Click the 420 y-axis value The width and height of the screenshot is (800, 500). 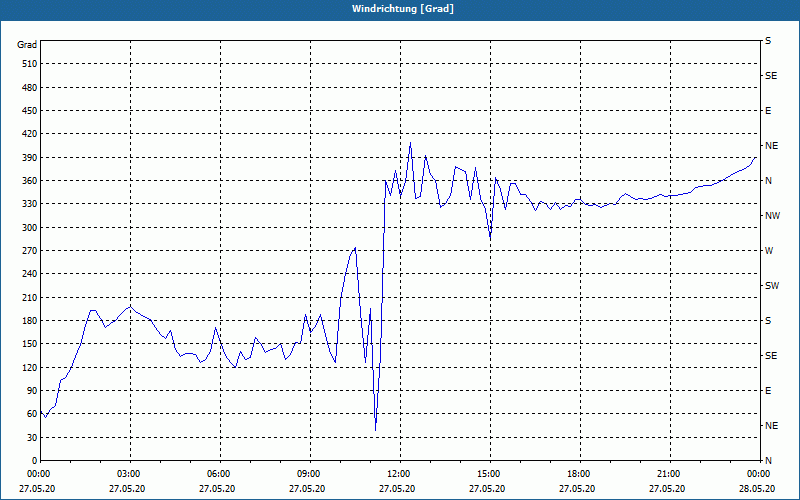(x=29, y=134)
